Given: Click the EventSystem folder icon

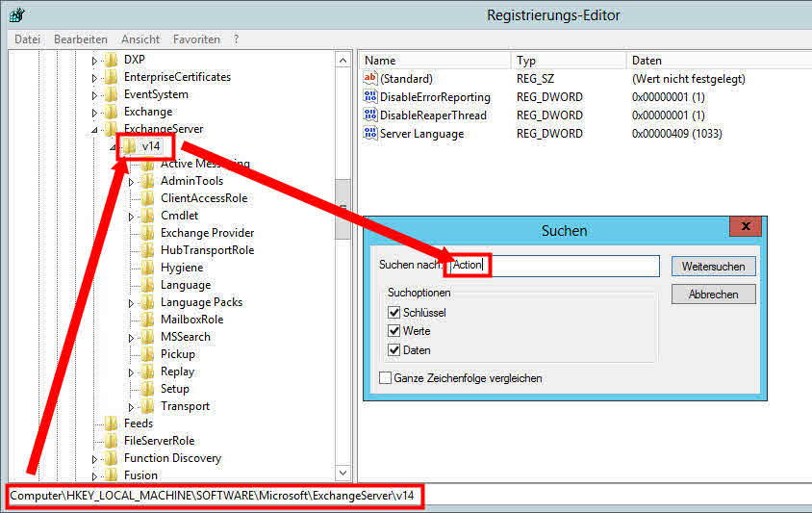Looking at the screenshot, I should tap(111, 94).
